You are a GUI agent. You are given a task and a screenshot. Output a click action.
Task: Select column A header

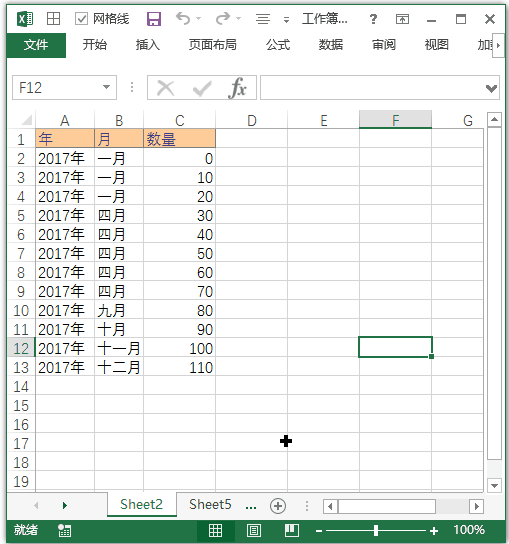[65, 120]
